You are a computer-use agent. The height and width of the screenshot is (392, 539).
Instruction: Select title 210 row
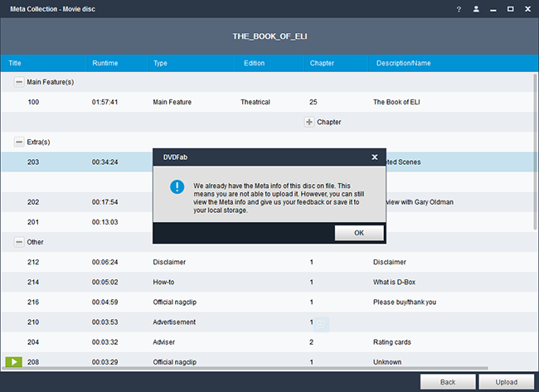(267, 322)
